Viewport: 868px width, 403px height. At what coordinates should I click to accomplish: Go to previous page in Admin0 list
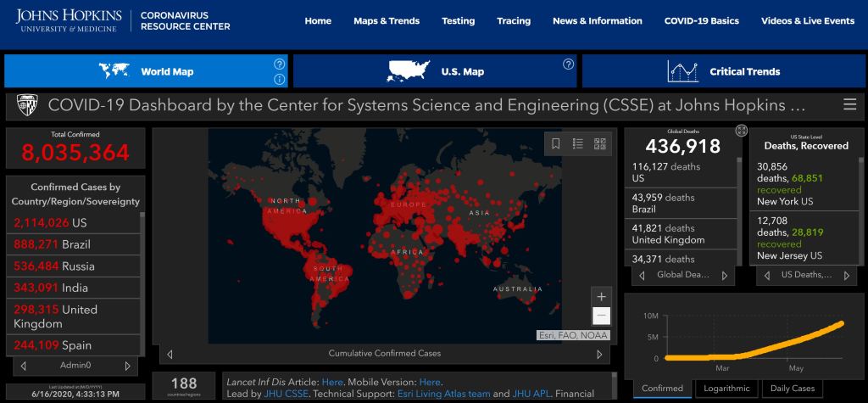(x=23, y=366)
